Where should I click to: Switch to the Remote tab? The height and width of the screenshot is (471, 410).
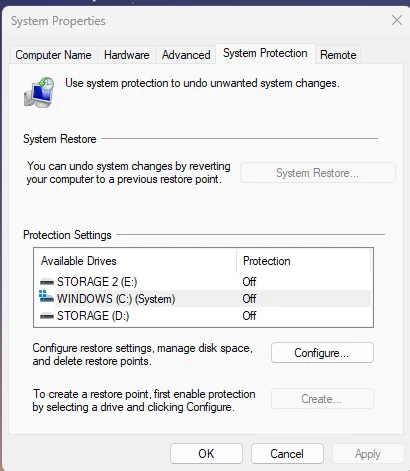pos(338,55)
